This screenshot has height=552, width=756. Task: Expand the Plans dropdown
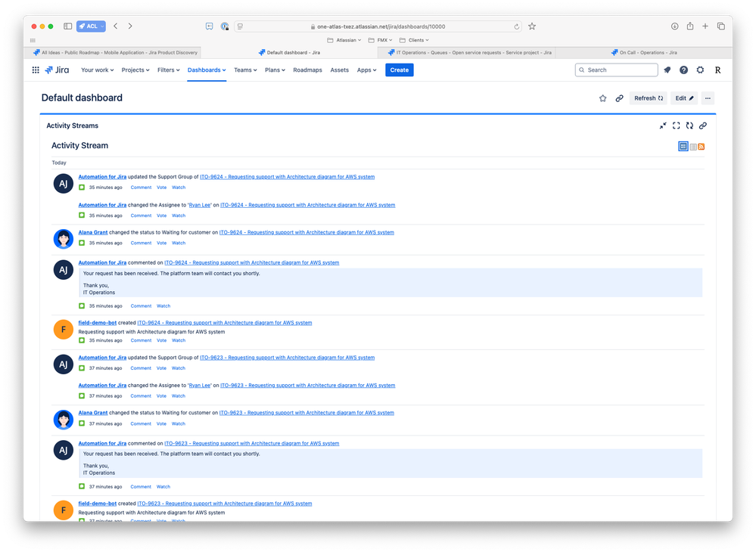275,70
